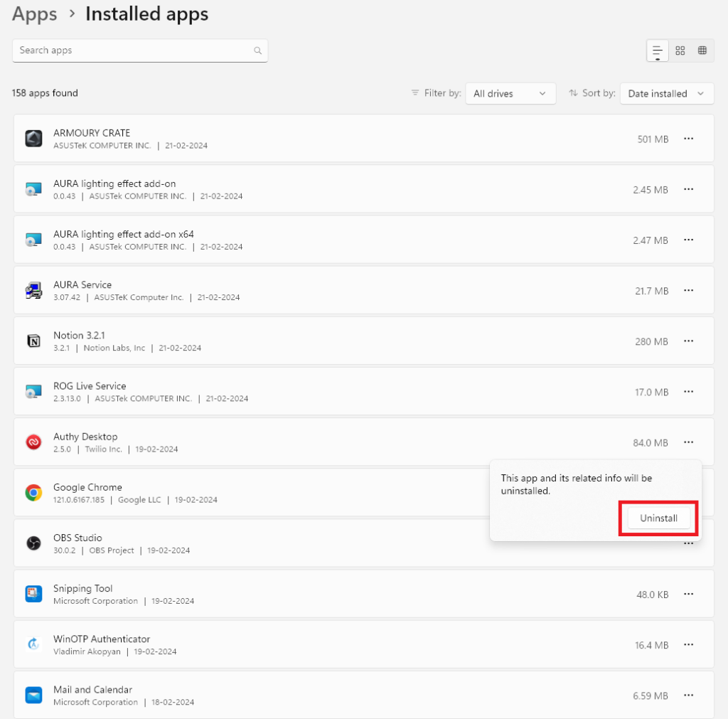The image size is (728, 719).
Task: Open more options for Snipping Tool
Action: coord(688,594)
